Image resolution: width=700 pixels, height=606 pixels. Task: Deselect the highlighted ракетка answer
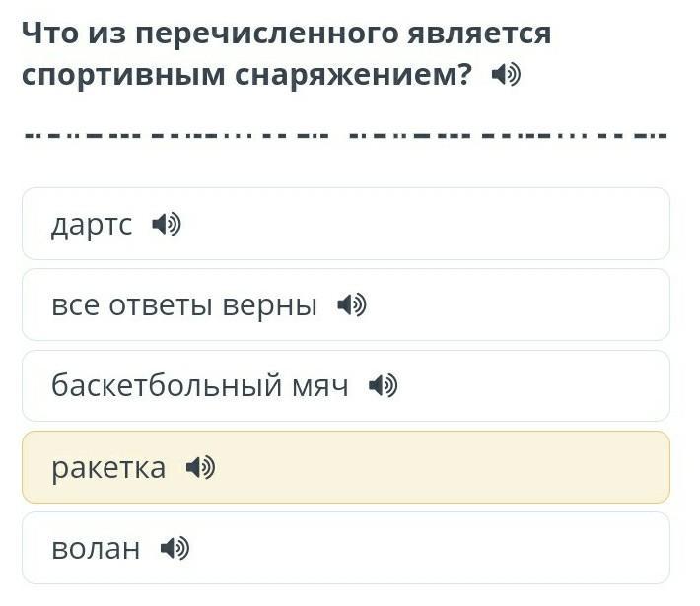coord(346,467)
